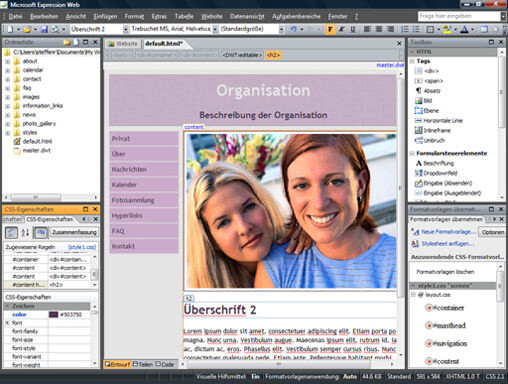
Task: Insert Absatz paragraph from Toolbox
Action: (x=428, y=91)
